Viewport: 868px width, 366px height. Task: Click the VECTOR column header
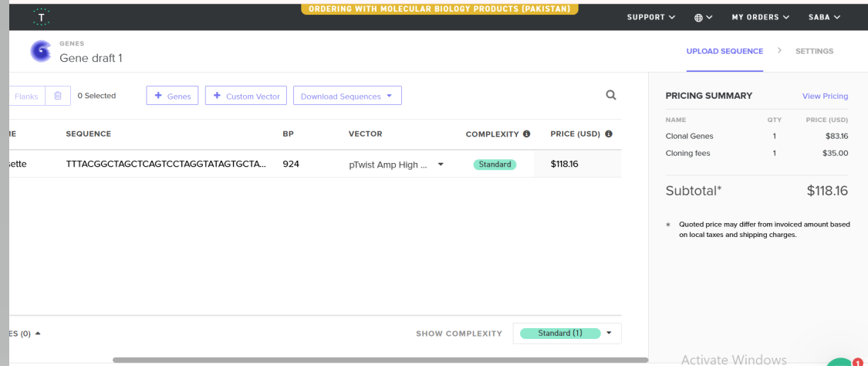366,134
